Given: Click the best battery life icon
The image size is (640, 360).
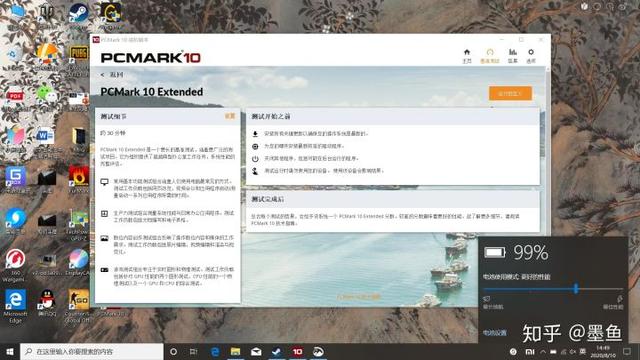Looking at the screenshot, I should click(487, 299).
